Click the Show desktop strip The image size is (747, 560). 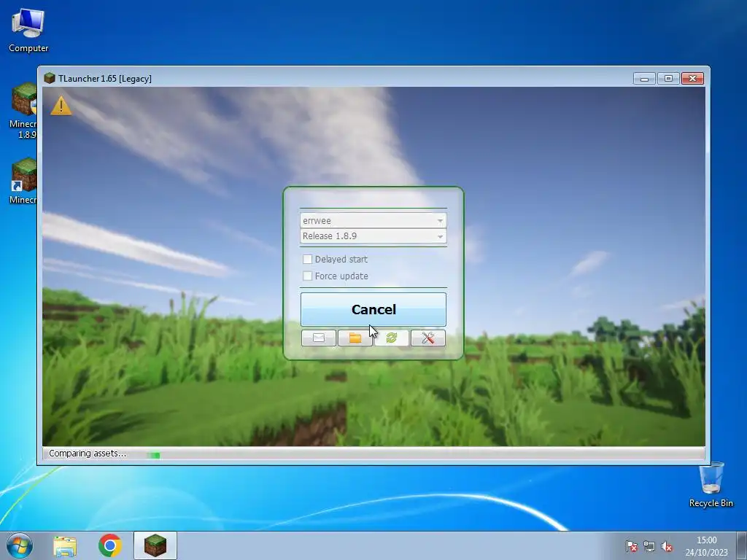pos(742,545)
